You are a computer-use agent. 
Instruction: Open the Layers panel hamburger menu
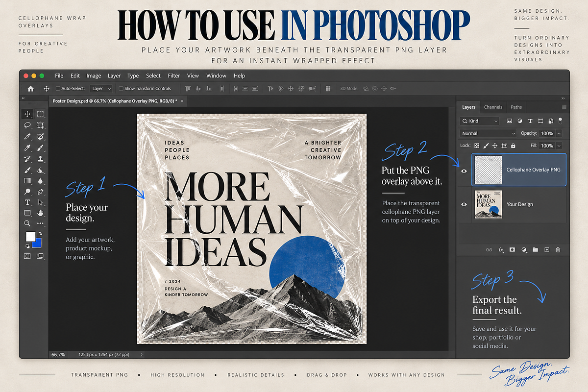click(x=564, y=107)
